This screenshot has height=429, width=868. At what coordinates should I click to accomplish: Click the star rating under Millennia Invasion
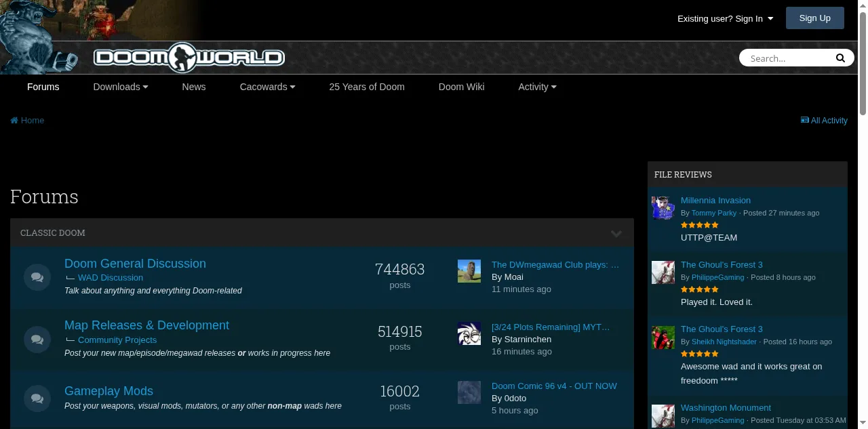[x=700, y=225]
